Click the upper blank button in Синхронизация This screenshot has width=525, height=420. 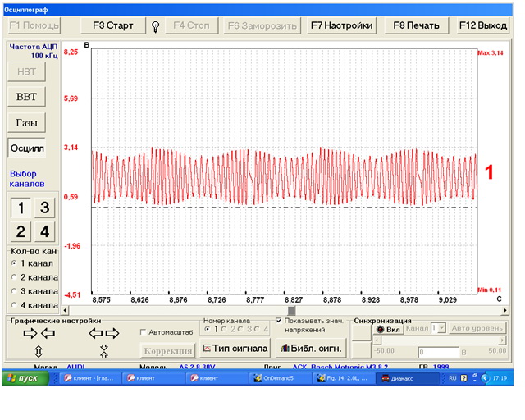coord(362,333)
